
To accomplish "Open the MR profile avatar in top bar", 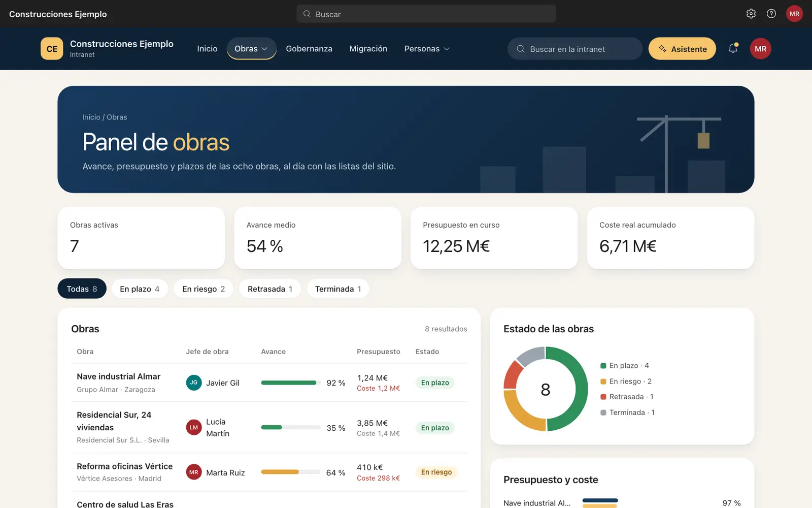I will [794, 14].
